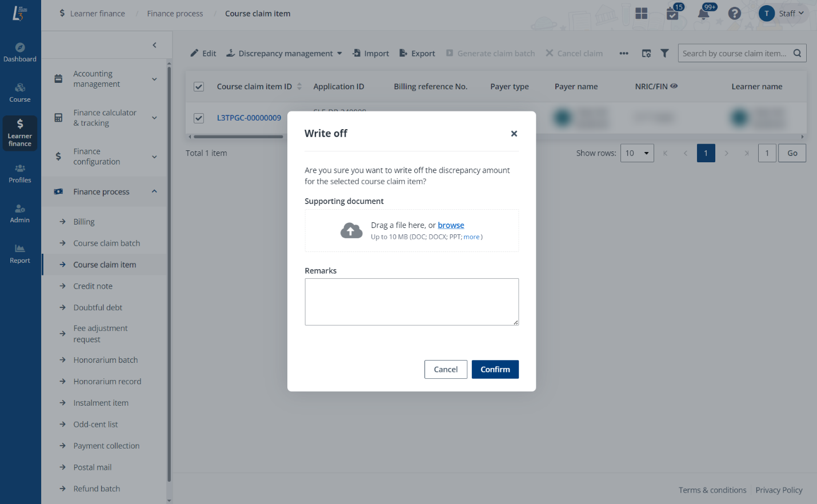This screenshot has width=817, height=504.
Task: Click the browse link to upload
Action: [x=451, y=225]
